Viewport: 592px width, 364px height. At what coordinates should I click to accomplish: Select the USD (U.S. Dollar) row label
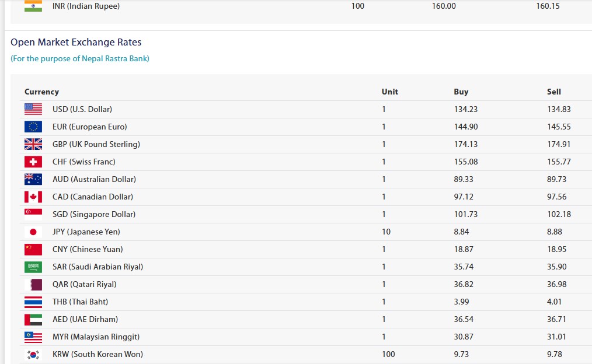pyautogui.click(x=82, y=109)
